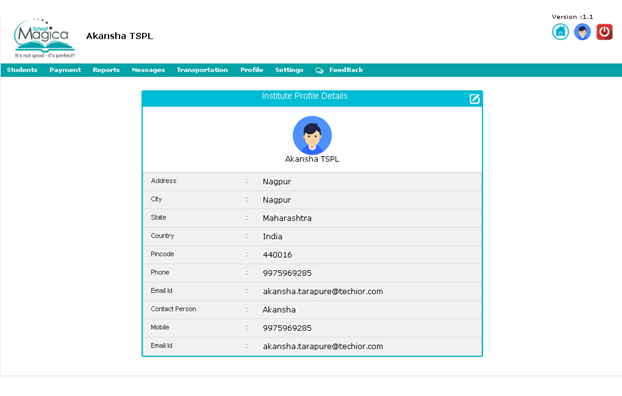Open the Transportation menu
Viewport: 622px width, 396px height.
point(202,70)
